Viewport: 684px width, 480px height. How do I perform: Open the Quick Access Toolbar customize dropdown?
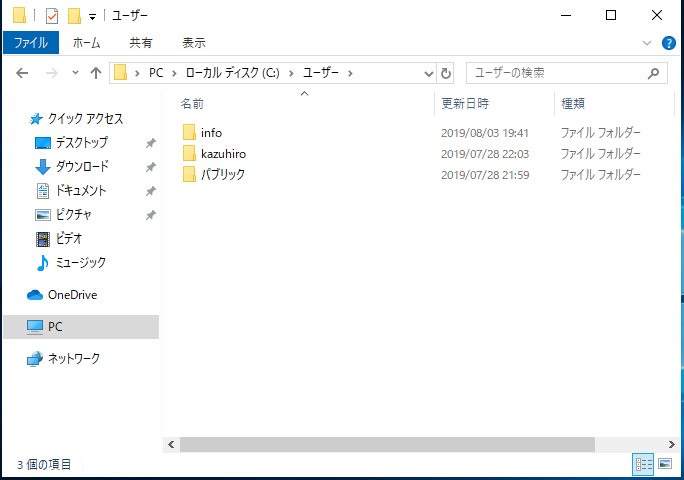pos(92,16)
